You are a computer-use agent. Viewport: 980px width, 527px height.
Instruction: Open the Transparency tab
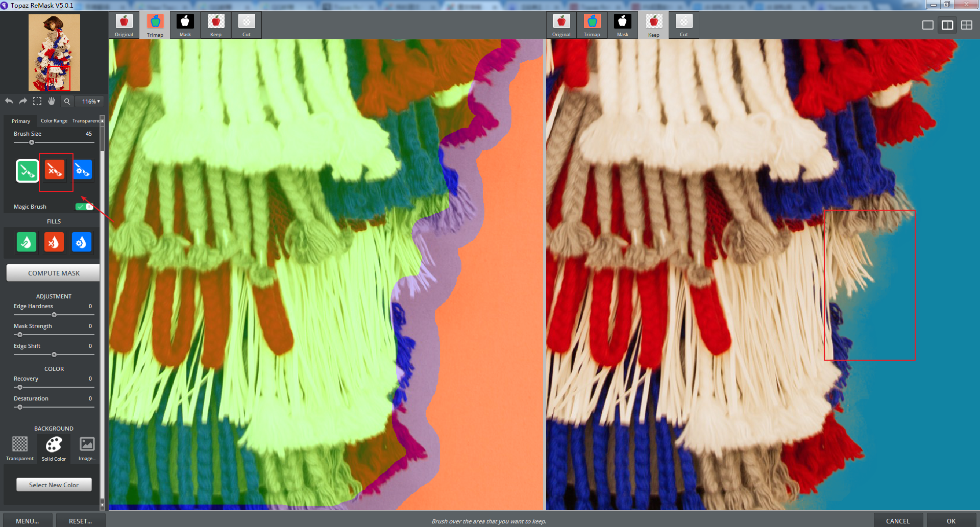coord(86,121)
